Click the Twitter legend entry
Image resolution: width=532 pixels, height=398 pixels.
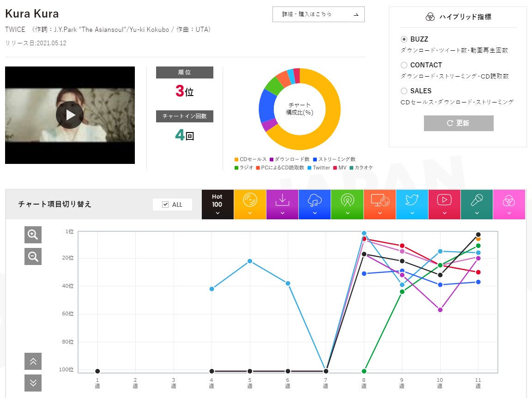[x=319, y=168]
